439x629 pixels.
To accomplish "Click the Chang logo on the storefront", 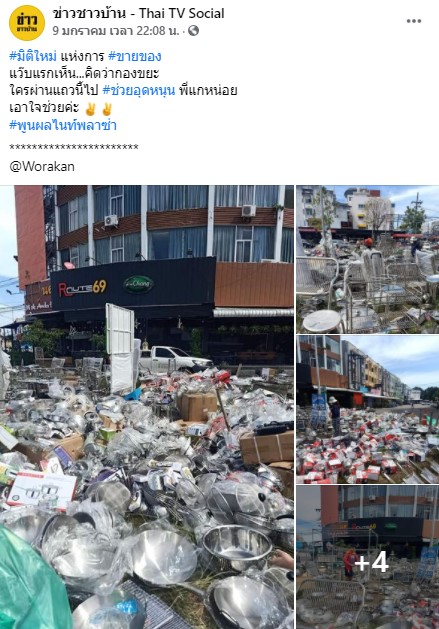I will [x=138, y=284].
